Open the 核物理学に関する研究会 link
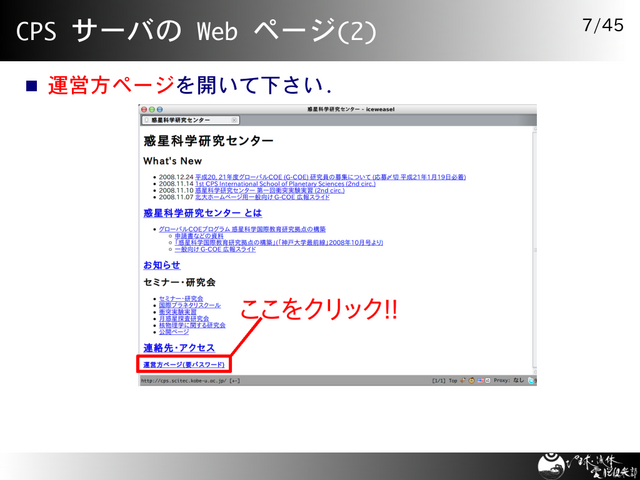The image size is (640, 480). tap(192, 325)
